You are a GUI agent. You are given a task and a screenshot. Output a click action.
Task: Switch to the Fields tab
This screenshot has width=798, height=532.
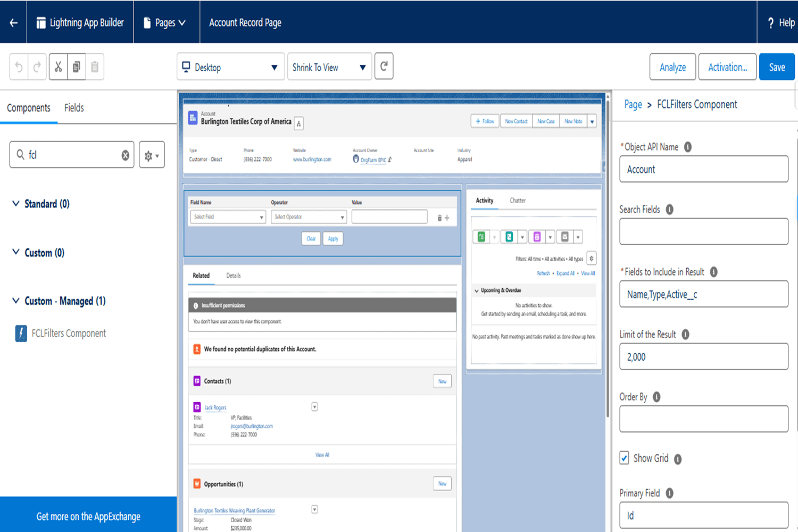coord(74,107)
